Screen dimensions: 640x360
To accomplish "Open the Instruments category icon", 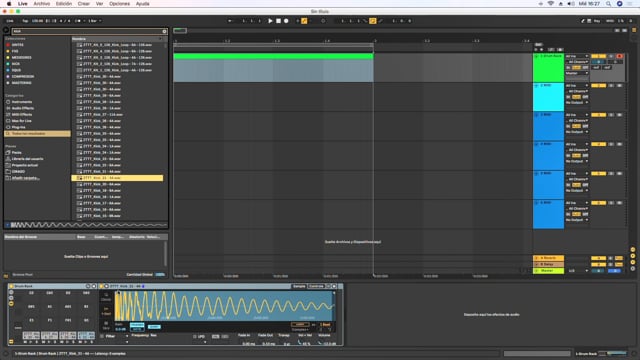I will (8, 102).
